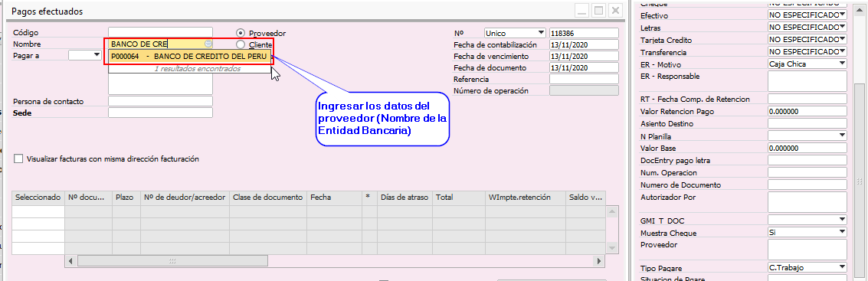
Task: Click the Nombre field containing BANCO DE CRE
Action: coord(161,44)
